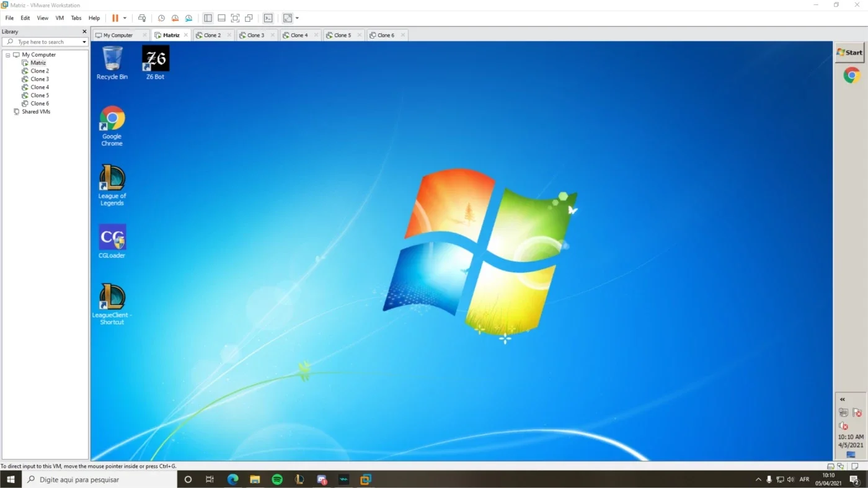Close the Library panel
Screen dimensions: 868x488
(x=84, y=32)
